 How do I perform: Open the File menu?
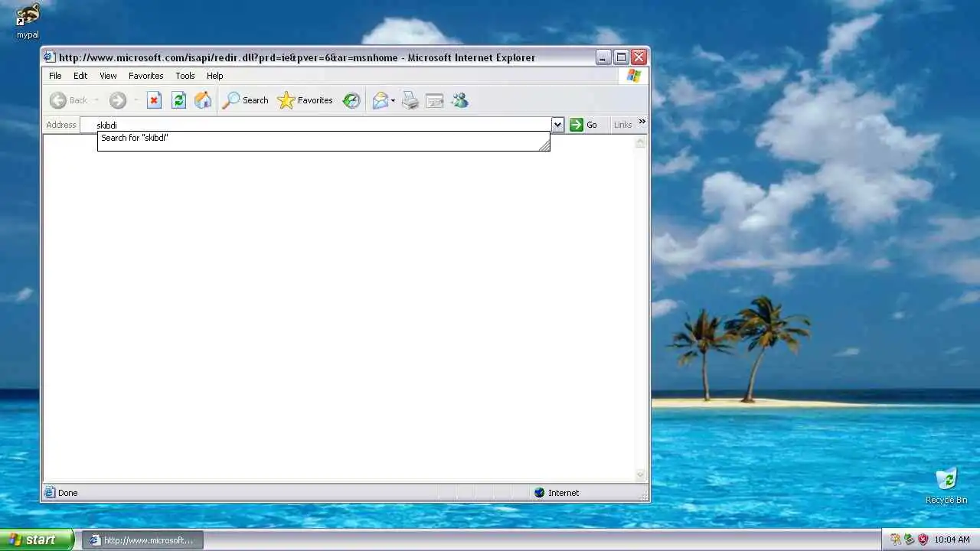pyautogui.click(x=55, y=76)
